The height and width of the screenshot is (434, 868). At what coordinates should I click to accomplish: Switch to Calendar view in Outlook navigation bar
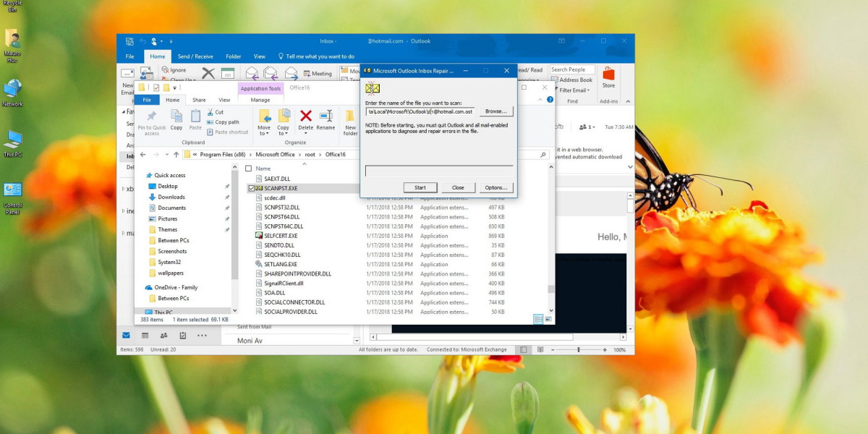(145, 336)
